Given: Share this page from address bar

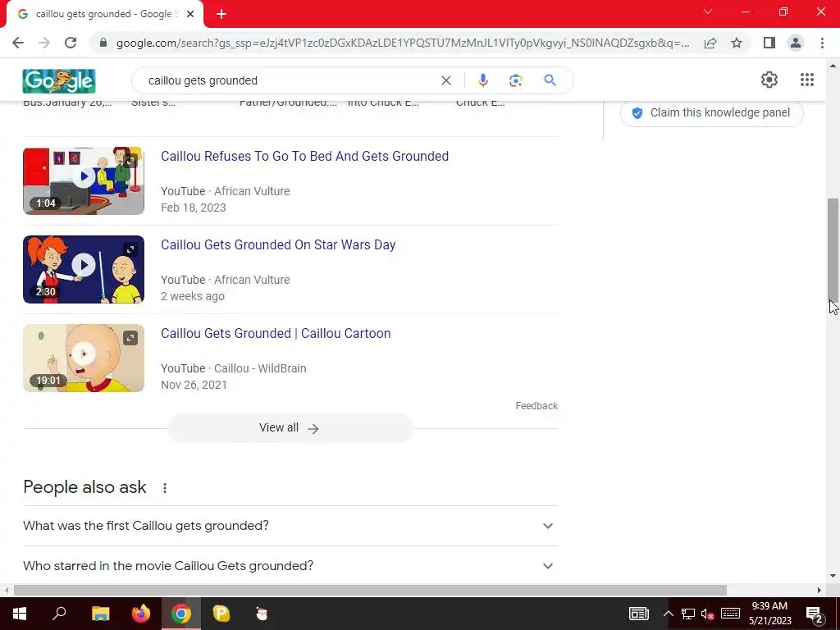Looking at the screenshot, I should click(710, 43).
